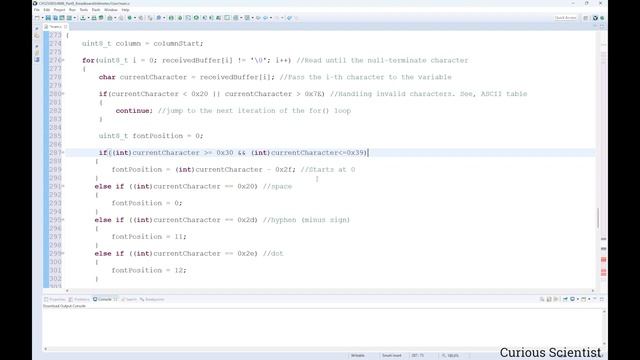Maximize the Console panel
Screen dimensions: 640x360
(602, 299)
